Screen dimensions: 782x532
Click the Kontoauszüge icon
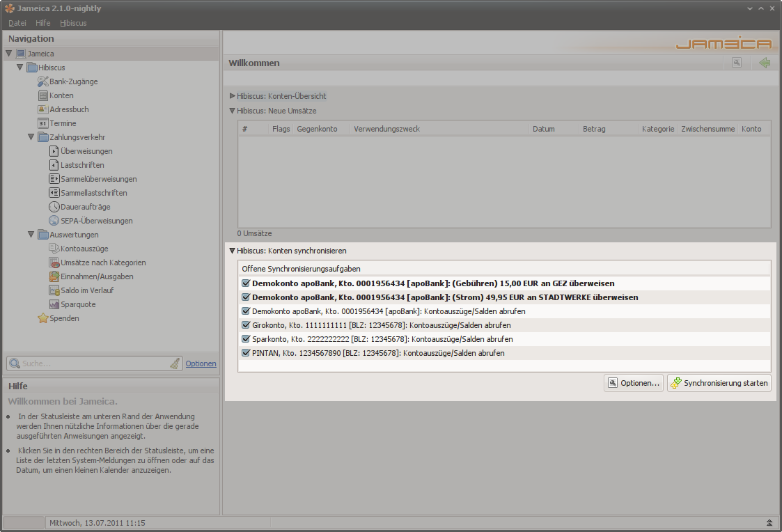point(54,249)
